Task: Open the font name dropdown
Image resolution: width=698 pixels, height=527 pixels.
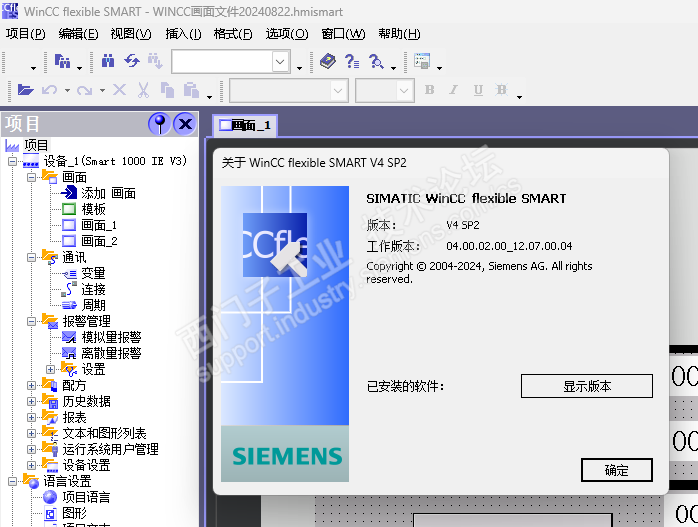Action: (338, 90)
